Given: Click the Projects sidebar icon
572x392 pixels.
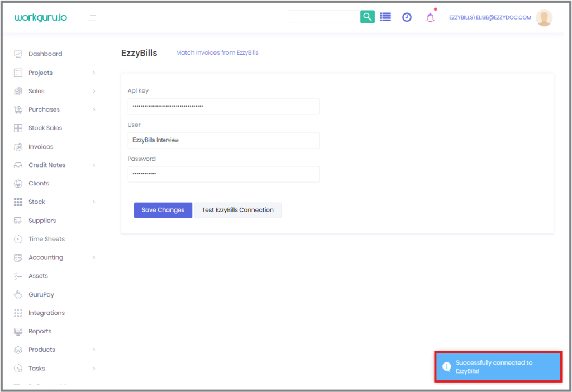Looking at the screenshot, I should [18, 73].
